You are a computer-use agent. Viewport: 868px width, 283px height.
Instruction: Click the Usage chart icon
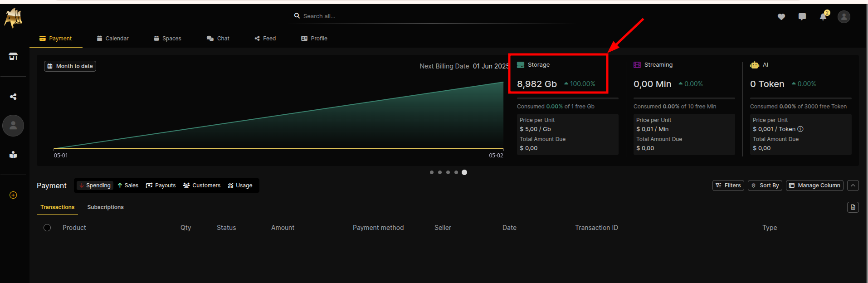point(231,185)
